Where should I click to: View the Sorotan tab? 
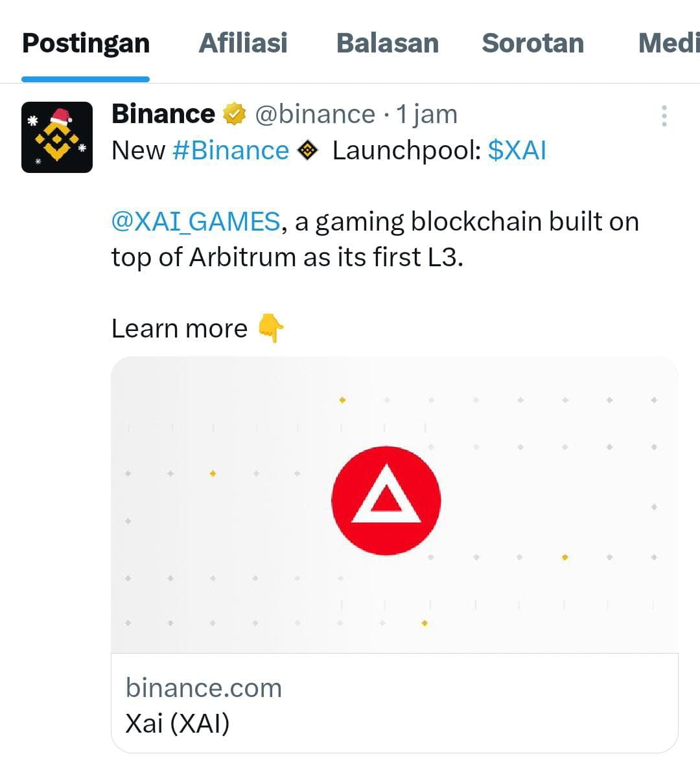pyautogui.click(x=533, y=43)
